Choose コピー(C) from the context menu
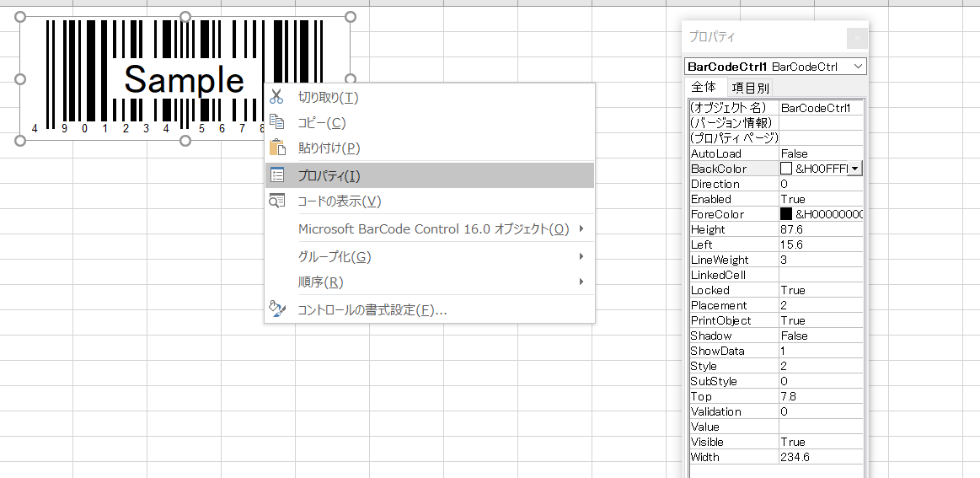Image resolution: width=980 pixels, height=478 pixels. [430, 122]
